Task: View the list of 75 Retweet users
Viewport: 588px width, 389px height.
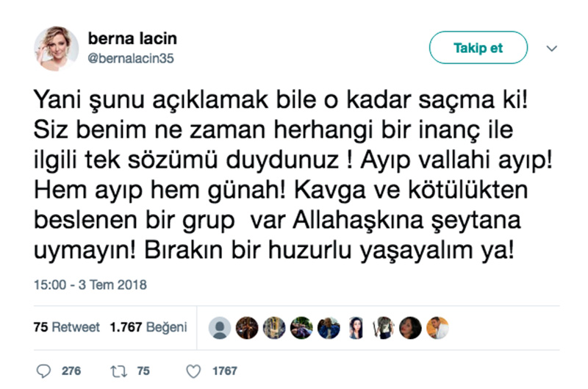Action: [x=66, y=328]
